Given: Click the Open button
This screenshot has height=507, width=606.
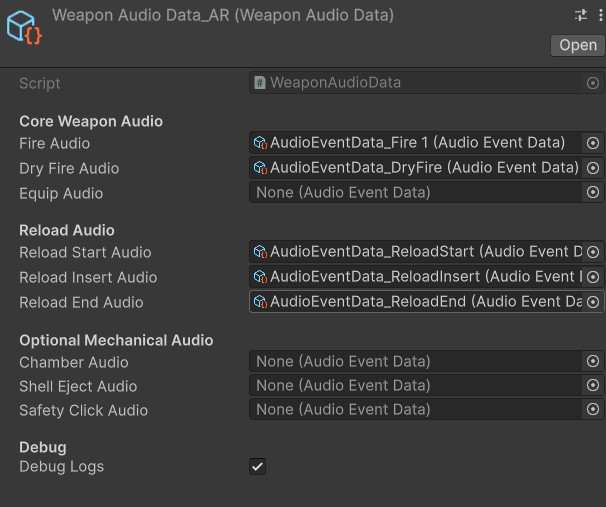Looking at the screenshot, I should point(578,45).
